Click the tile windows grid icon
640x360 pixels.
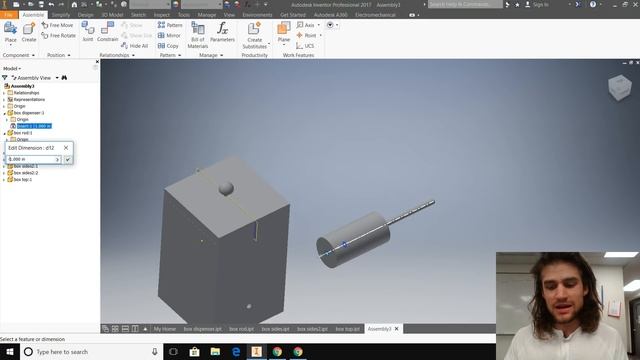115,329
